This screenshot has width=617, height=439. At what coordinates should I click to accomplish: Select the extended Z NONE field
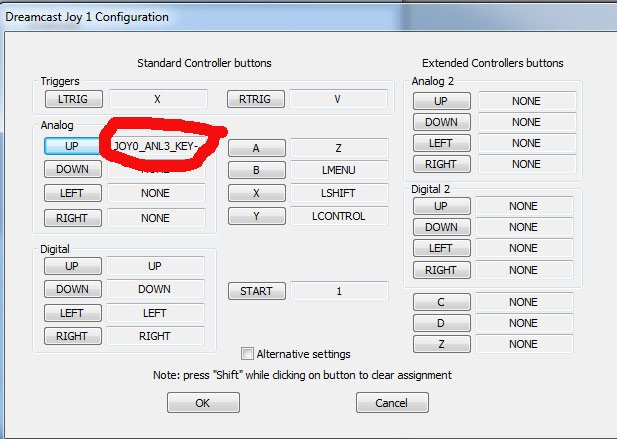click(x=524, y=344)
